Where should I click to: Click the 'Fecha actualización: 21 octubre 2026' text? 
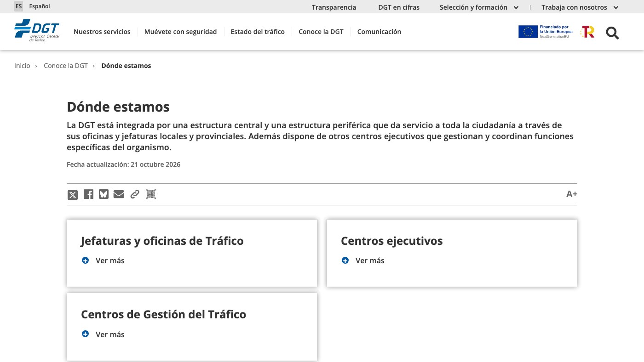pos(123,164)
